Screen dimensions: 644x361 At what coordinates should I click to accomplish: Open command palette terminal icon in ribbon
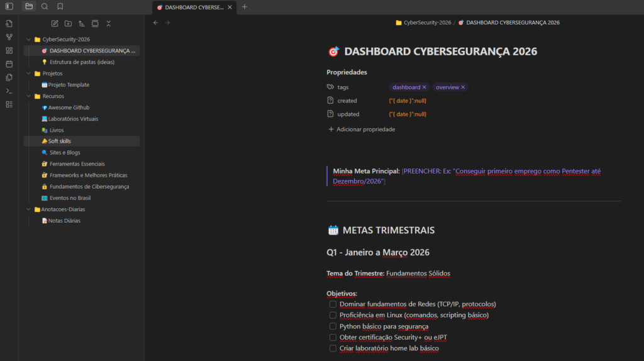click(x=9, y=91)
